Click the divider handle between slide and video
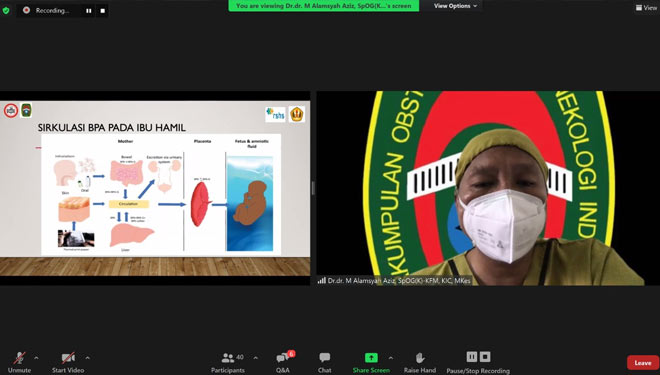 313,188
